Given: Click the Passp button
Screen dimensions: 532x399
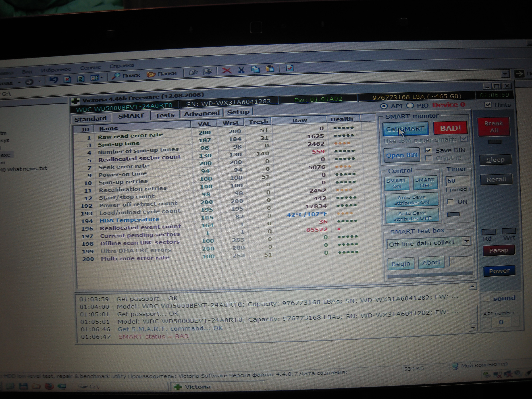Looking at the screenshot, I should pyautogui.click(x=499, y=251).
